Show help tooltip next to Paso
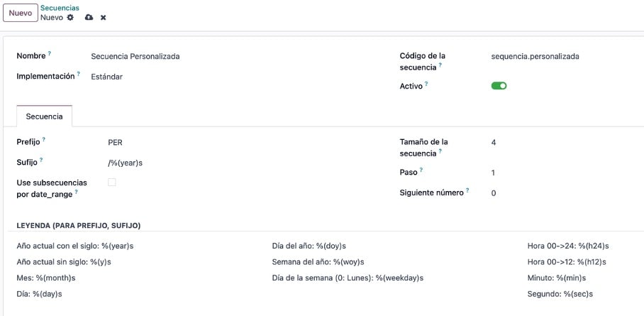644x316 pixels. [421, 170]
